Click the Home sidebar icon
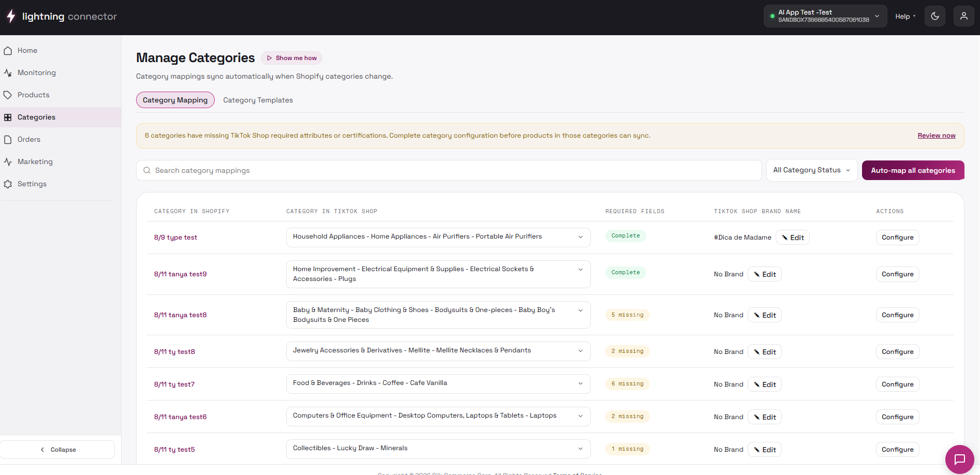Viewport: 980px width, 475px height. [x=8, y=51]
